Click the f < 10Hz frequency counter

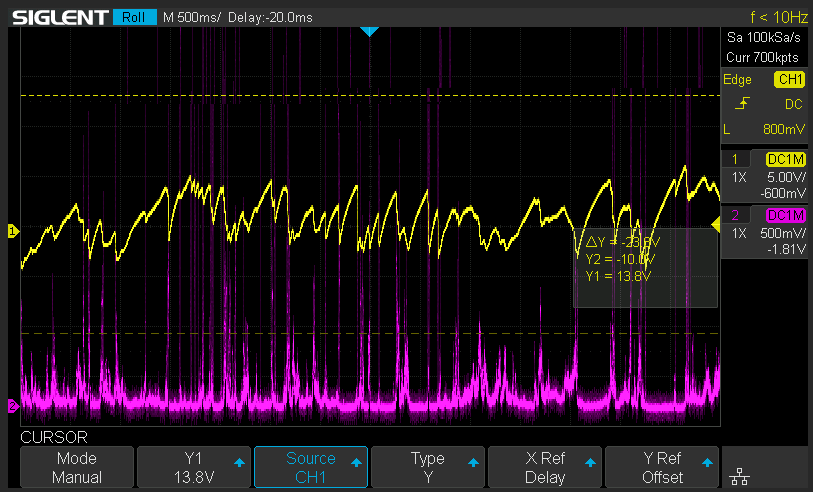click(x=779, y=17)
